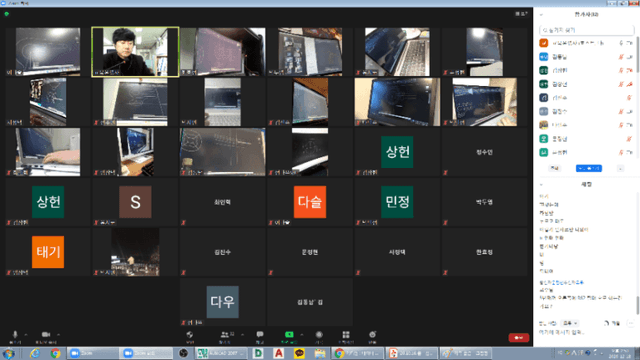Select the active speaker video thumbnail
The width and height of the screenshot is (640, 360).
[135, 52]
